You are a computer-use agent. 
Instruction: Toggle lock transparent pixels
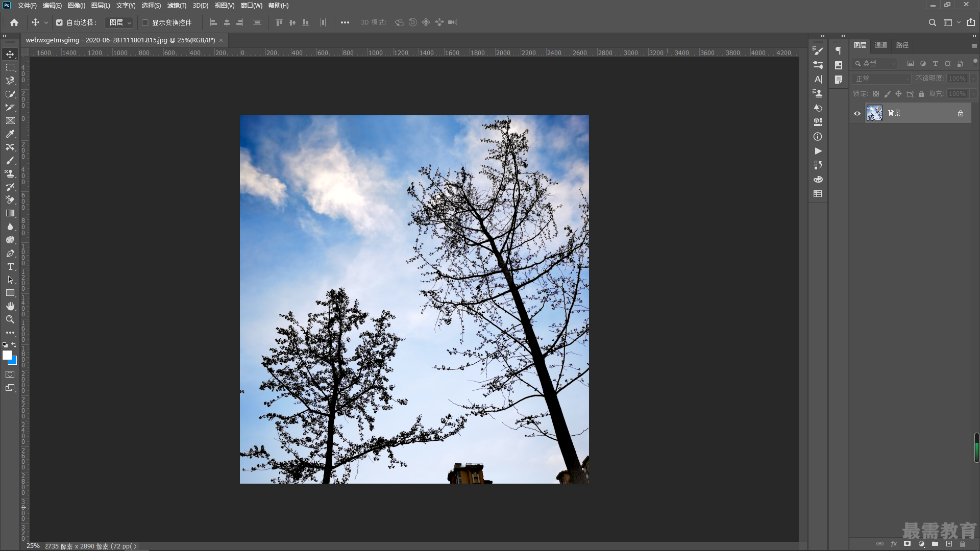876,94
